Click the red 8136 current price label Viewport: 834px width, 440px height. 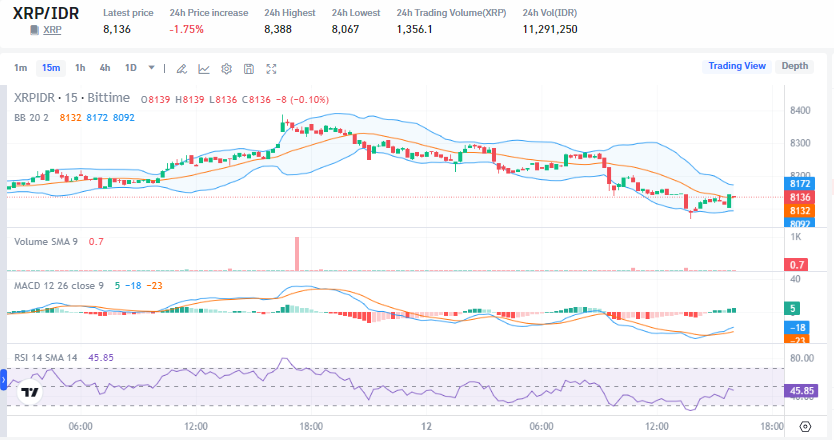799,197
